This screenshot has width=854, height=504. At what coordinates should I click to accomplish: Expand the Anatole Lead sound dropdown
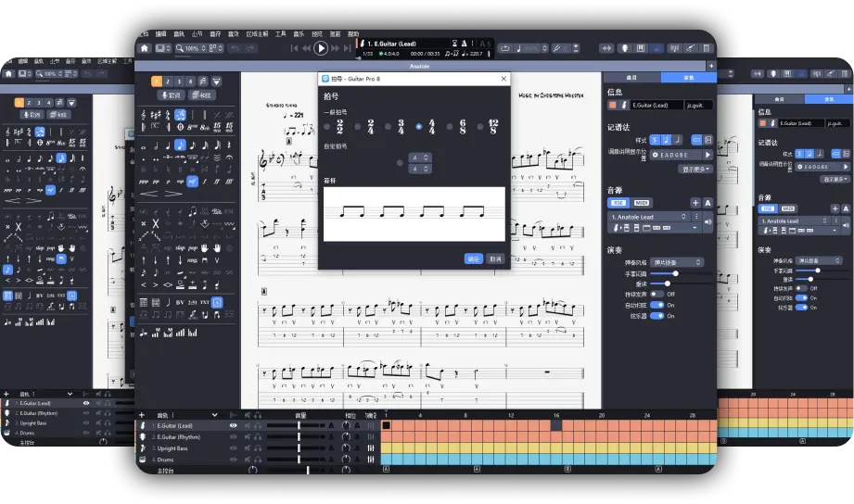coord(685,217)
